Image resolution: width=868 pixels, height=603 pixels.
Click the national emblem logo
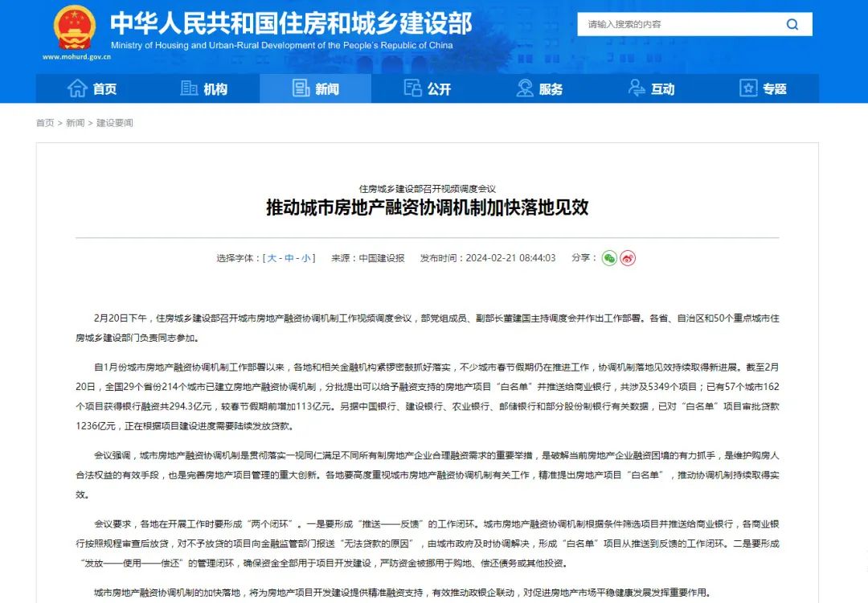tap(74, 28)
